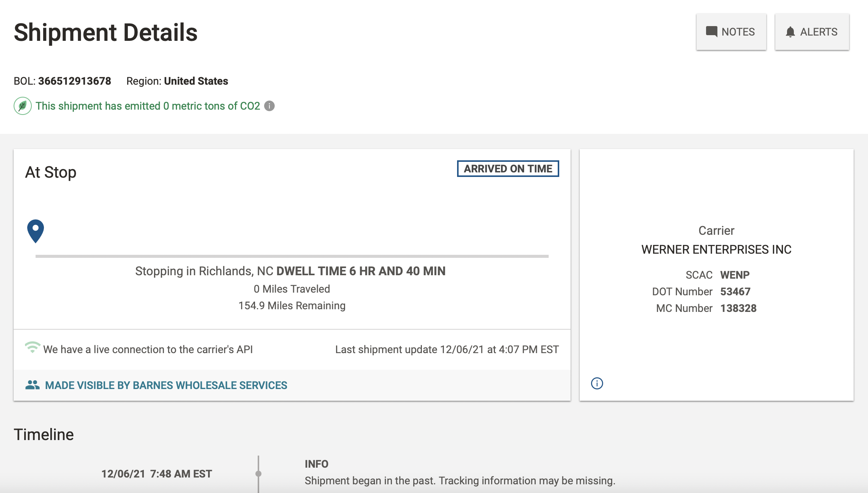868x493 pixels.
Task: Click the live connection wifi icon
Action: coord(33,347)
